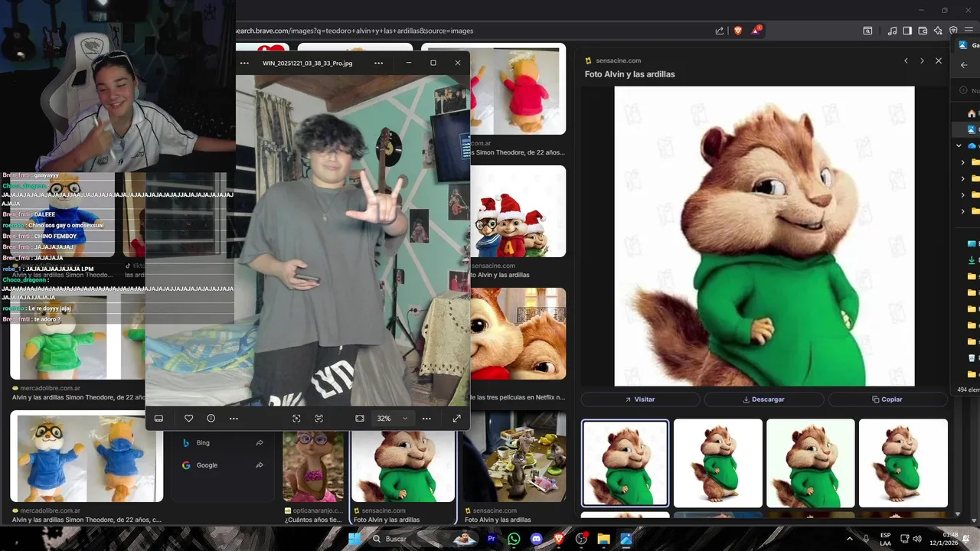Open the Windows Start menu

[354, 539]
